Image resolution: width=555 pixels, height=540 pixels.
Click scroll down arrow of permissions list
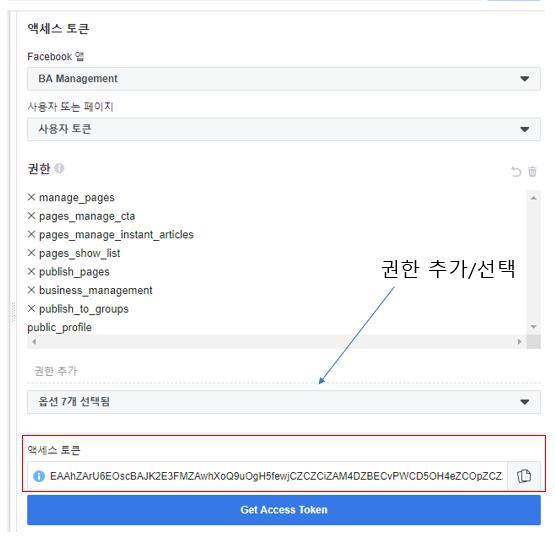coord(533,327)
